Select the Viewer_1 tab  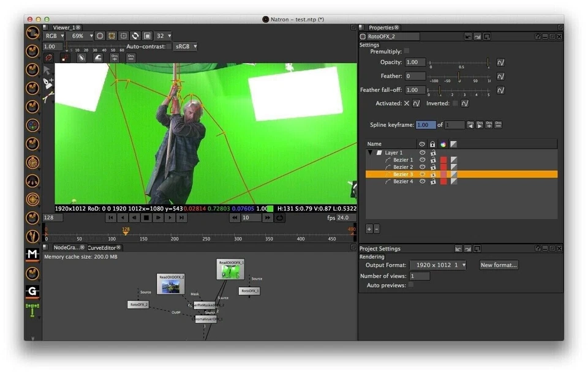[63, 27]
